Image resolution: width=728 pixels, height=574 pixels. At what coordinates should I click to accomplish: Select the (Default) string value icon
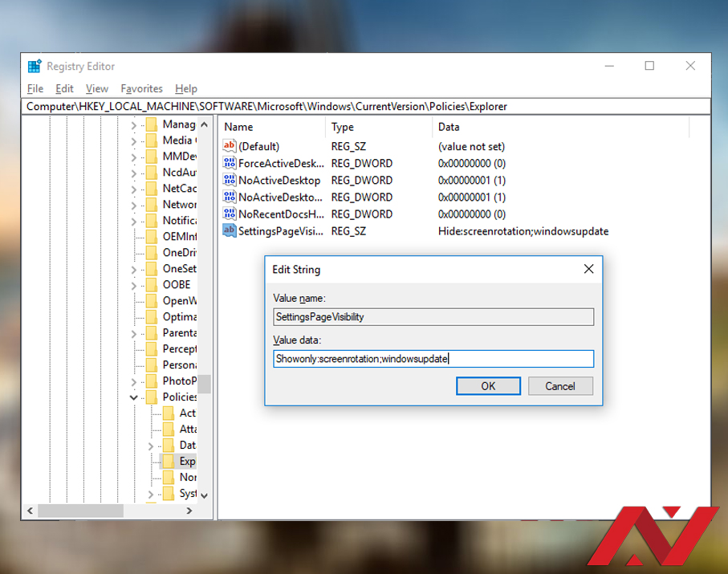pos(230,146)
